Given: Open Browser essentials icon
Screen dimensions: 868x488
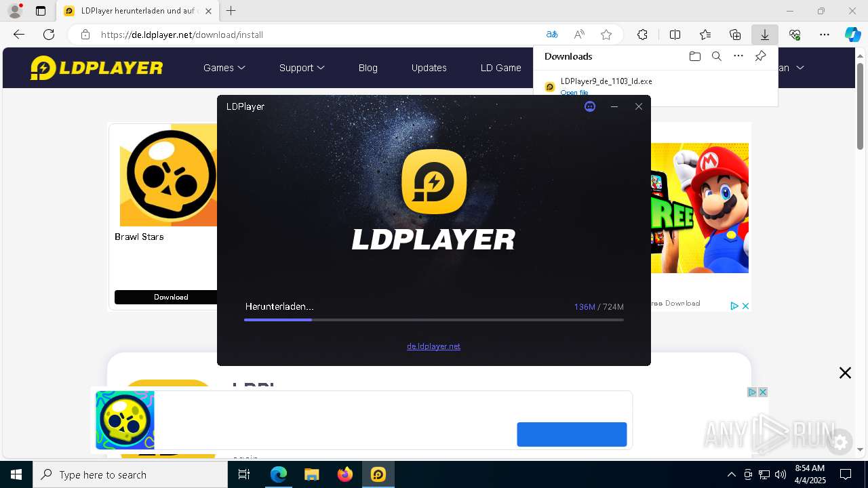Looking at the screenshot, I should point(795,35).
